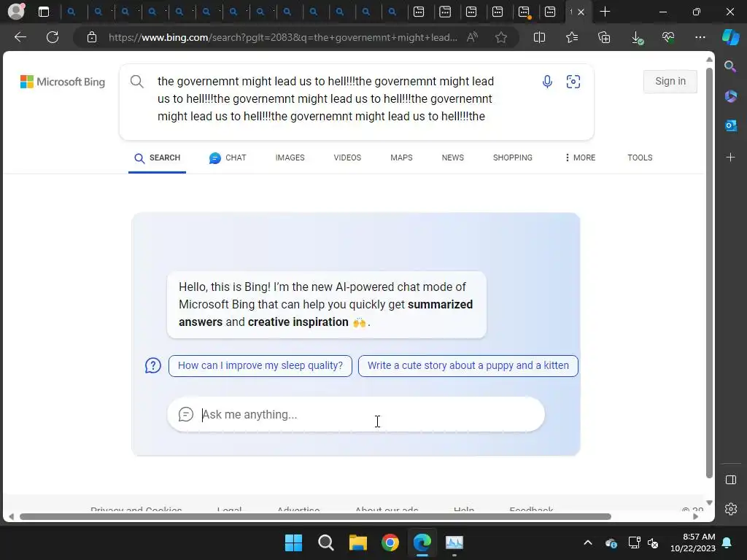This screenshot has height=560, width=747.
Task: Click the Sign in button
Action: (670, 82)
